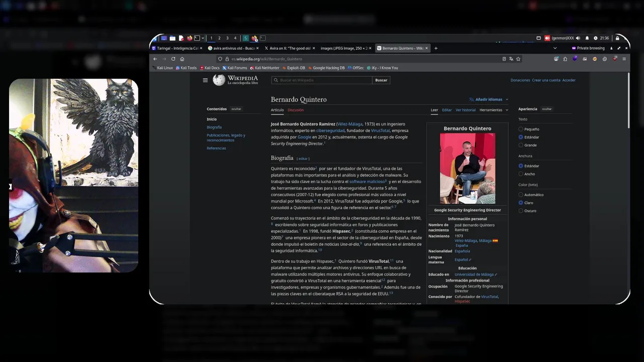Open the Kali Tools bookmark
The width and height of the screenshot is (644, 362).
pyautogui.click(x=186, y=68)
